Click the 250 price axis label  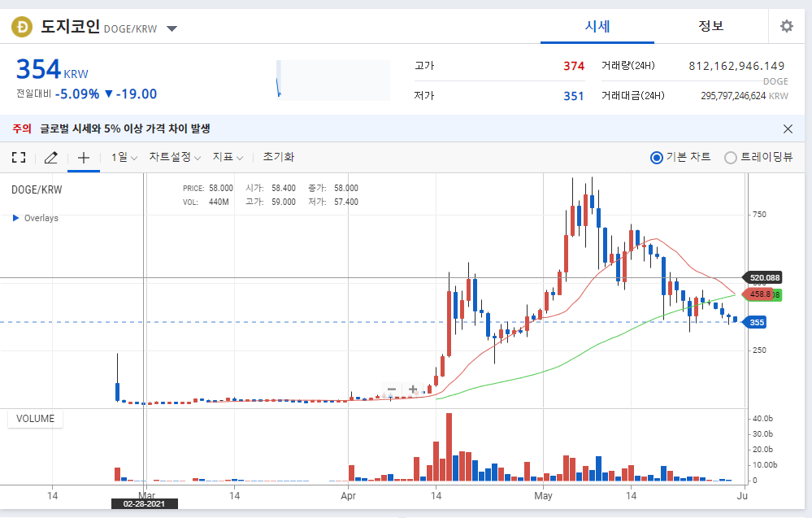[759, 350]
